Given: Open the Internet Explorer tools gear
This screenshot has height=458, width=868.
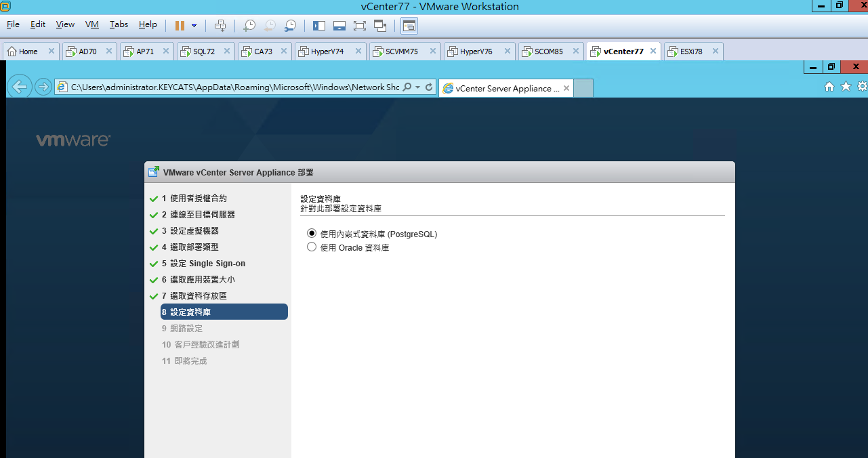Looking at the screenshot, I should click(x=862, y=87).
